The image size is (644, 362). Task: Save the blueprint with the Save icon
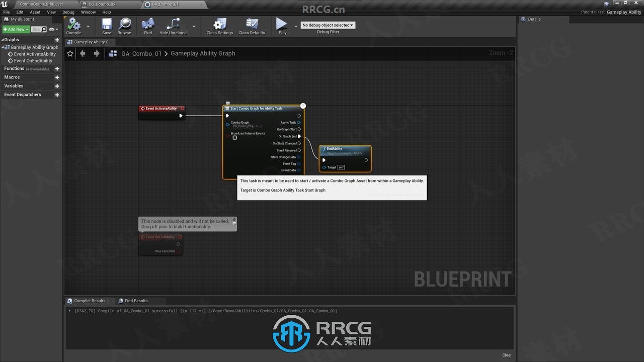tap(107, 24)
